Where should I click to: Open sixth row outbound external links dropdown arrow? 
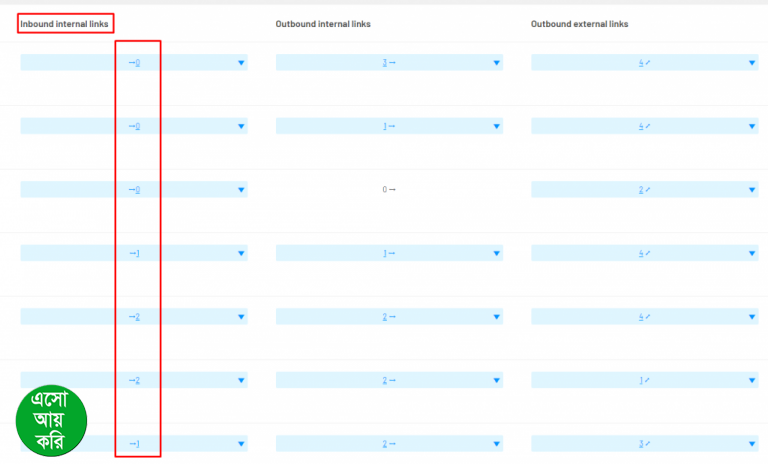pos(751,381)
